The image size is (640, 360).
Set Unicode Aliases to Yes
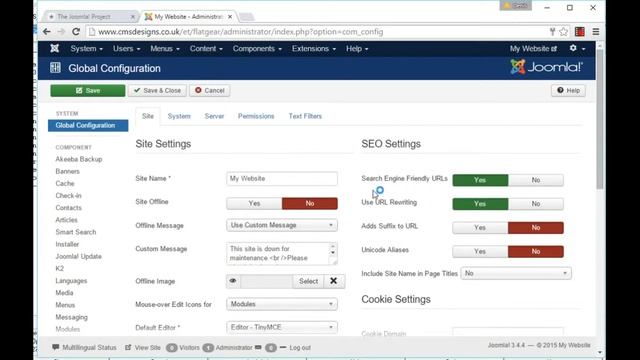click(480, 251)
